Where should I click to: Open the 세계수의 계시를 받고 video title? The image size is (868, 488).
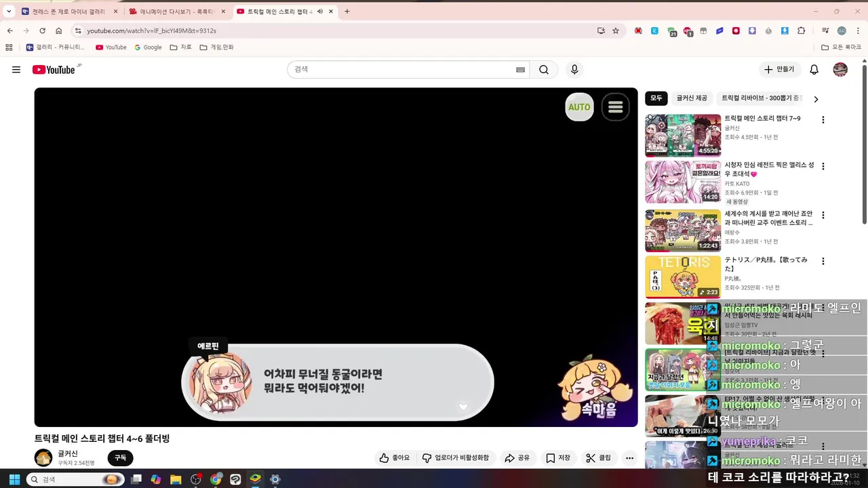coord(769,218)
